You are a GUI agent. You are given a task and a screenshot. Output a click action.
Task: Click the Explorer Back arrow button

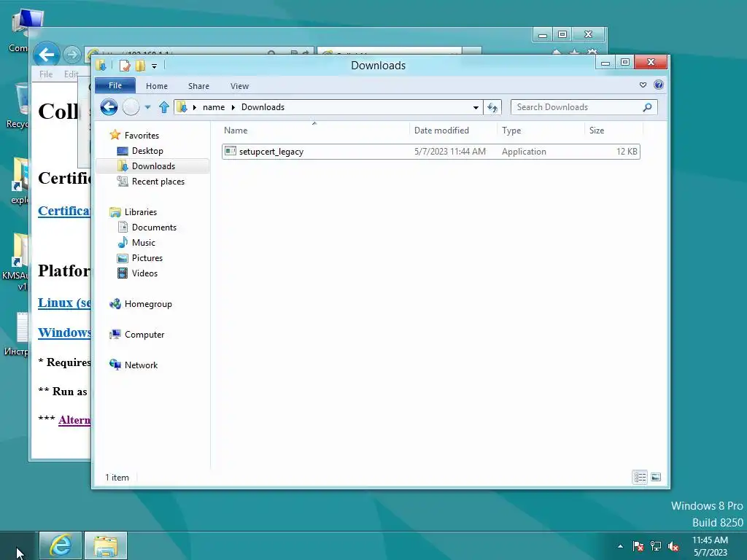click(x=109, y=107)
